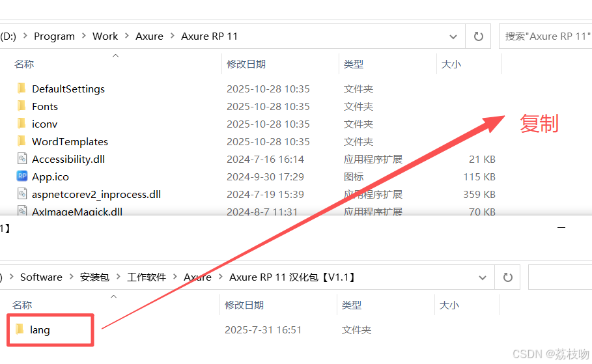Select the Accessibility.dll file icon
Screen dimensions: 592x364
click(22, 159)
